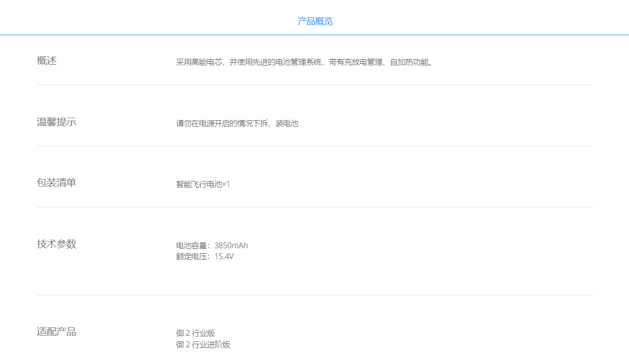The image size is (629, 364).
Task: Select the 温馨提示 section label
Action: 56,122
